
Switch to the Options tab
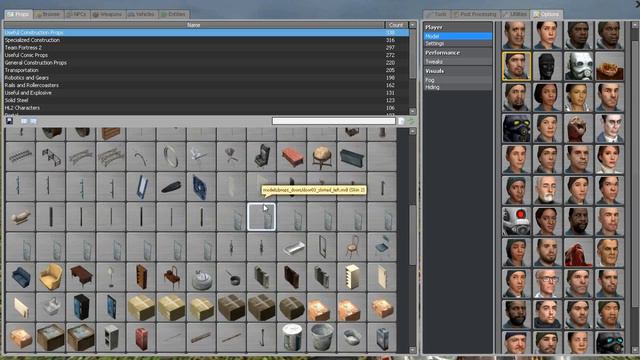(546, 14)
